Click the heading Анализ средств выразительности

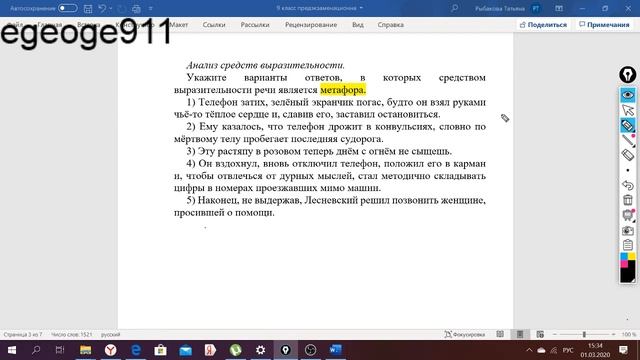click(x=265, y=65)
